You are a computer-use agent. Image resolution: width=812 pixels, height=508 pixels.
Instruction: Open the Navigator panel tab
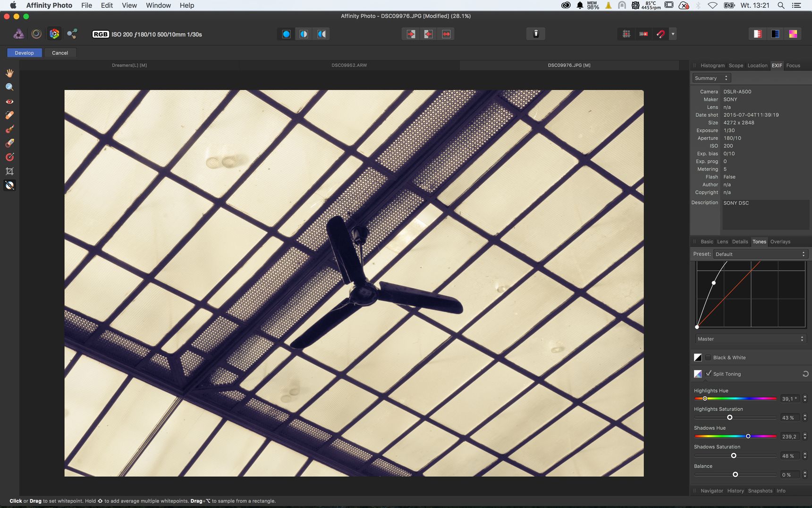pos(711,491)
